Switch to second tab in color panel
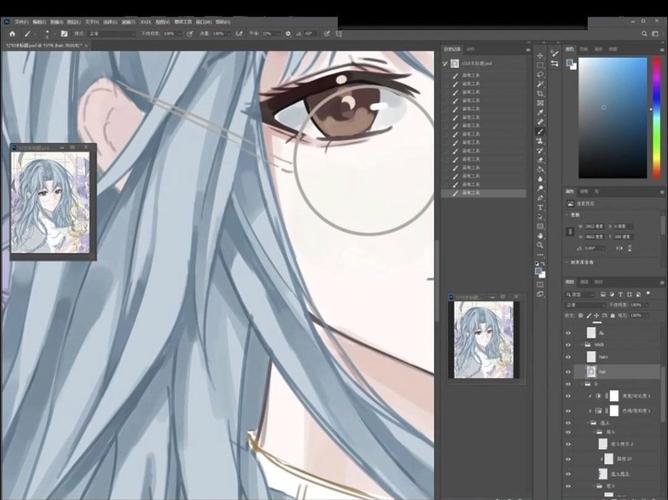This screenshot has height=500, width=668. tap(584, 49)
